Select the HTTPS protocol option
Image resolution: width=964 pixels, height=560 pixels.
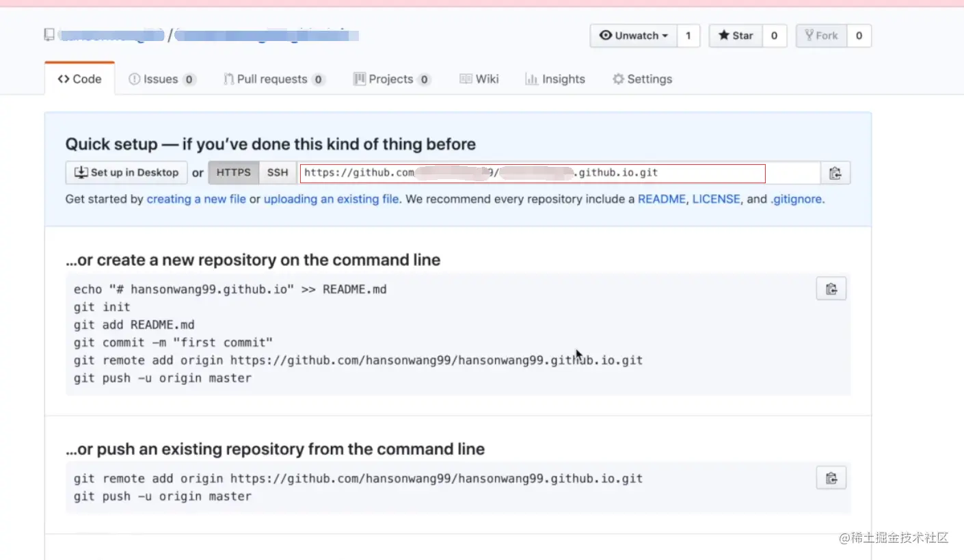click(x=234, y=173)
